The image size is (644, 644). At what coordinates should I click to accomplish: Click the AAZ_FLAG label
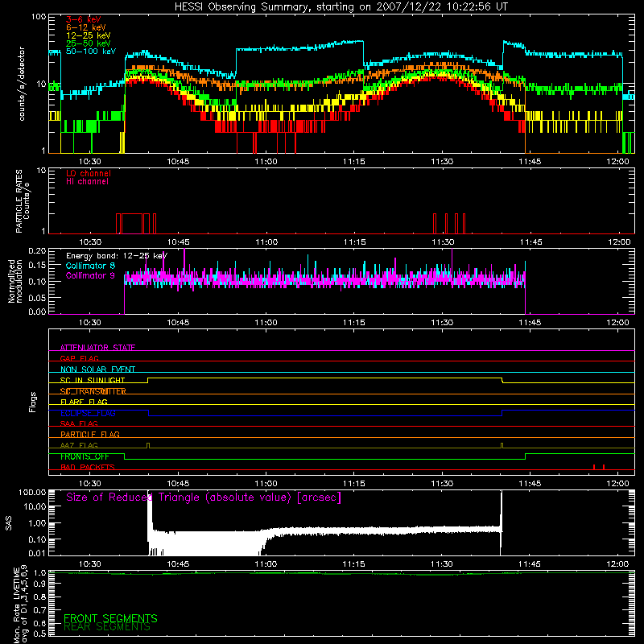click(x=79, y=445)
